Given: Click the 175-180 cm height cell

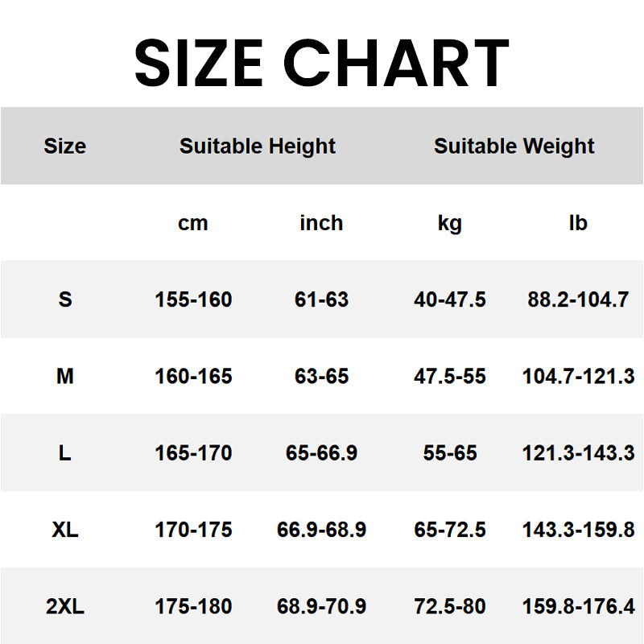Looking at the screenshot, I should pyautogui.click(x=193, y=606).
